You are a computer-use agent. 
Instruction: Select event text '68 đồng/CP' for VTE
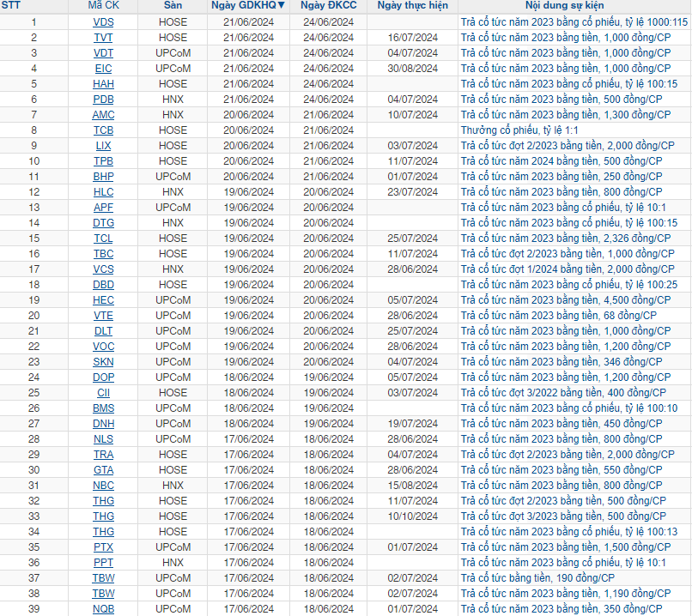click(x=630, y=315)
